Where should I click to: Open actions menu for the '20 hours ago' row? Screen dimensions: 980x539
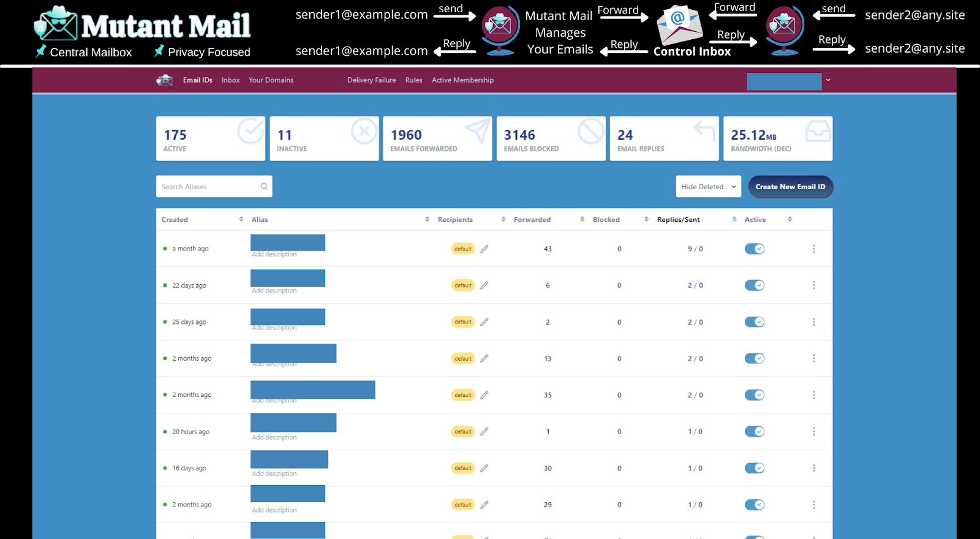814,432
